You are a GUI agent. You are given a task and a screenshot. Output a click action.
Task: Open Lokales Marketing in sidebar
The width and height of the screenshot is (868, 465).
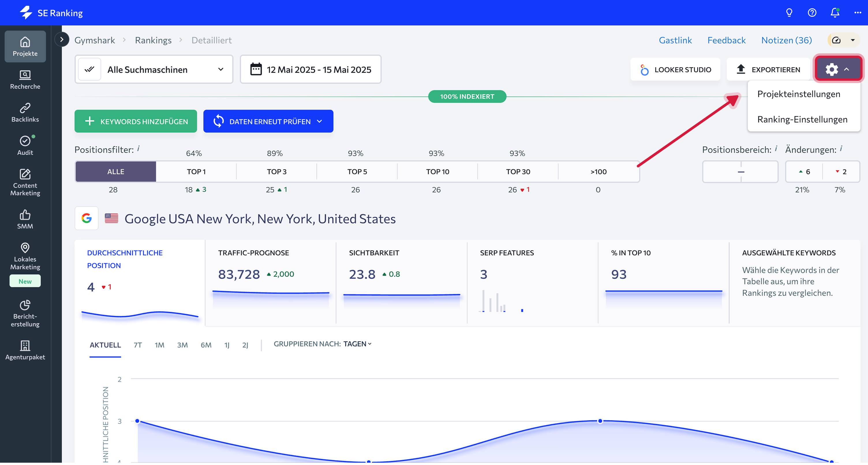click(25, 256)
